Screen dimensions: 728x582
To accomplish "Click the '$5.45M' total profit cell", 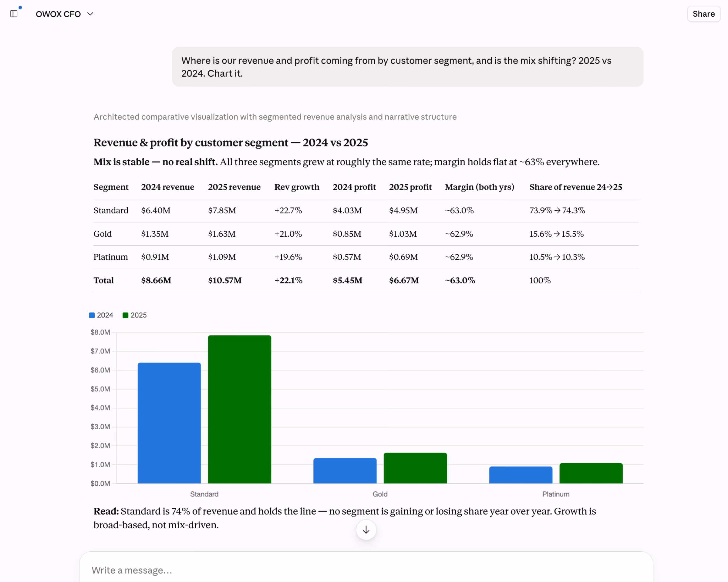I will pyautogui.click(x=347, y=280).
